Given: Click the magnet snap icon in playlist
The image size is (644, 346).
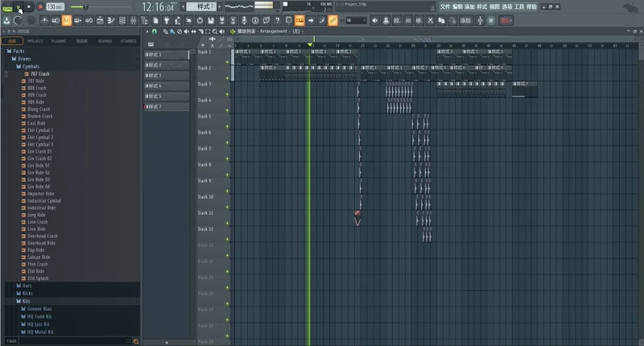Looking at the screenshot, I should tap(155, 31).
